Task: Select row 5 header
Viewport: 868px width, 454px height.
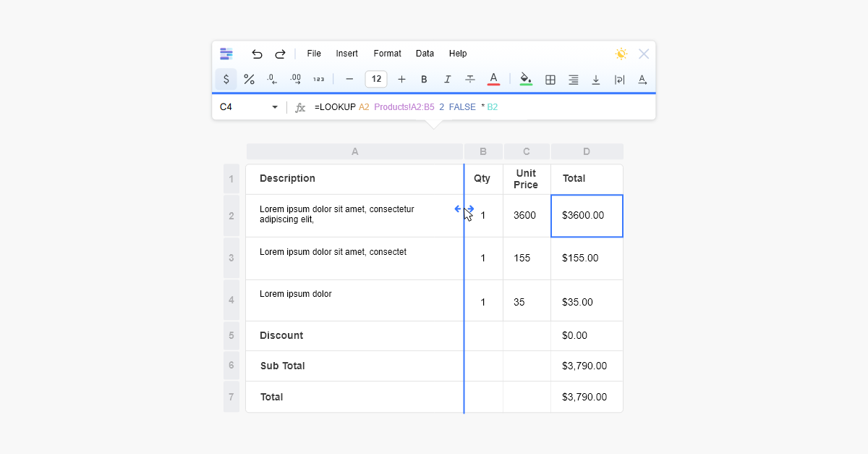Action: click(x=231, y=336)
